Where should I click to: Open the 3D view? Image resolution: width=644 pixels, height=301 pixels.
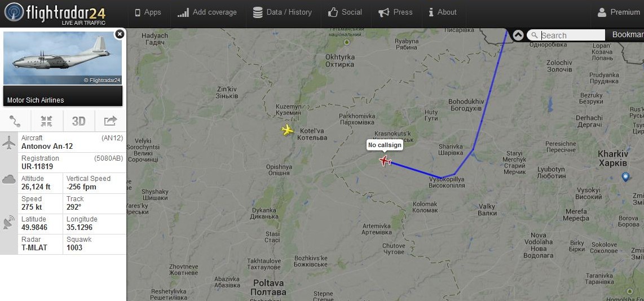point(78,121)
